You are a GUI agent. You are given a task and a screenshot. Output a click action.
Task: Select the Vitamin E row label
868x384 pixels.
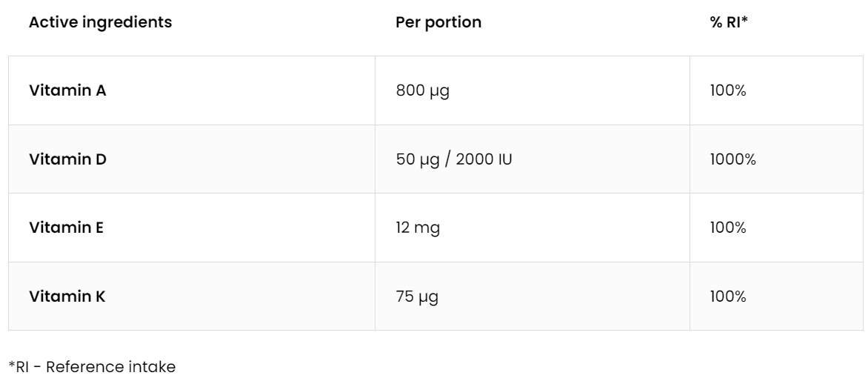pos(67,228)
